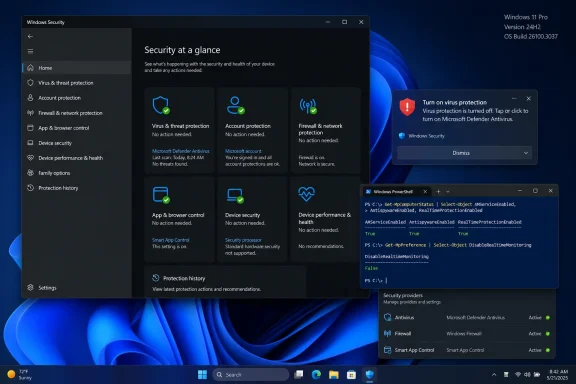Add a new PowerShell tab

click(438, 191)
